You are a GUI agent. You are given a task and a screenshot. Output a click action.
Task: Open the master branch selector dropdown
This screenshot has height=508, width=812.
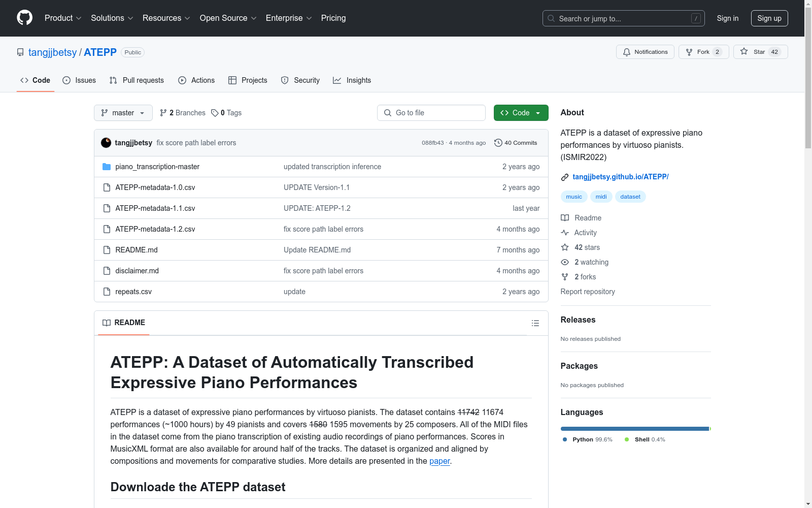point(123,113)
